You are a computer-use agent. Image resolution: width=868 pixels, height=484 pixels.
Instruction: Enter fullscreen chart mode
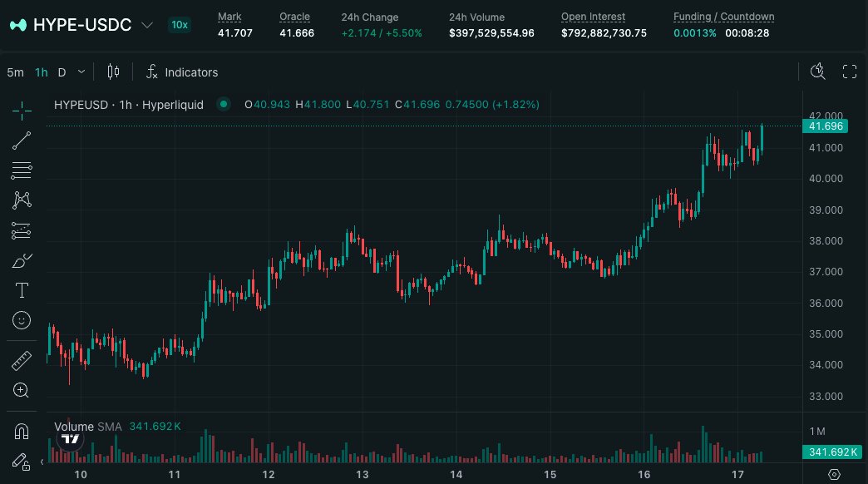pos(850,72)
